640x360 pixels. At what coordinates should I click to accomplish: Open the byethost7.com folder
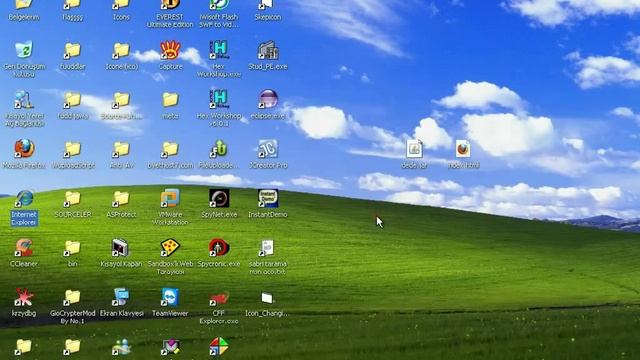170,149
